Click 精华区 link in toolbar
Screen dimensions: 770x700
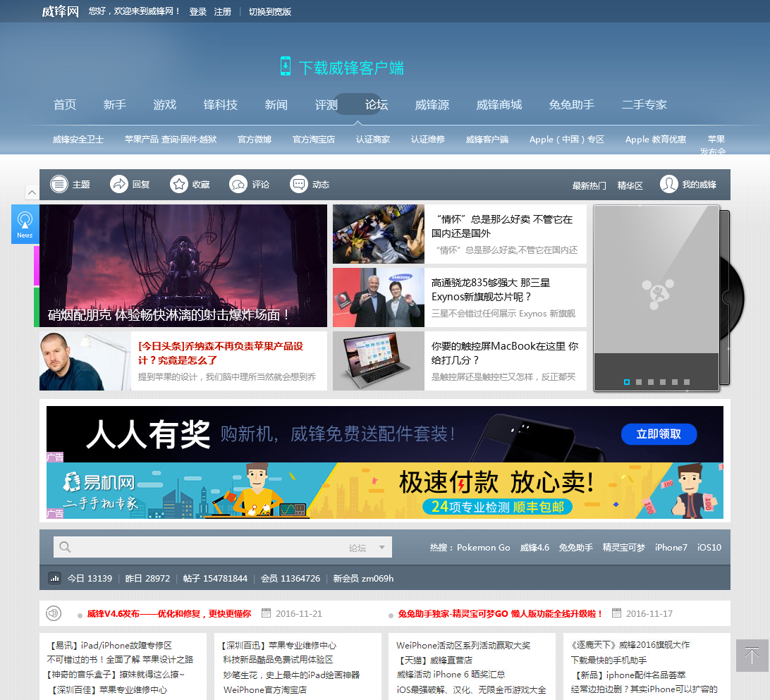coord(630,185)
